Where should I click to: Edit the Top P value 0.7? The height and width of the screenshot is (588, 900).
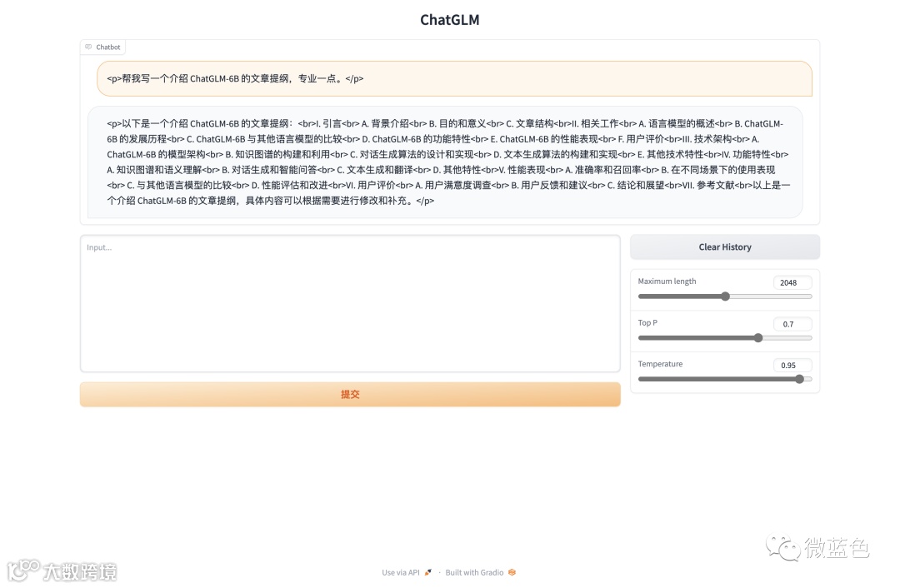coord(792,324)
